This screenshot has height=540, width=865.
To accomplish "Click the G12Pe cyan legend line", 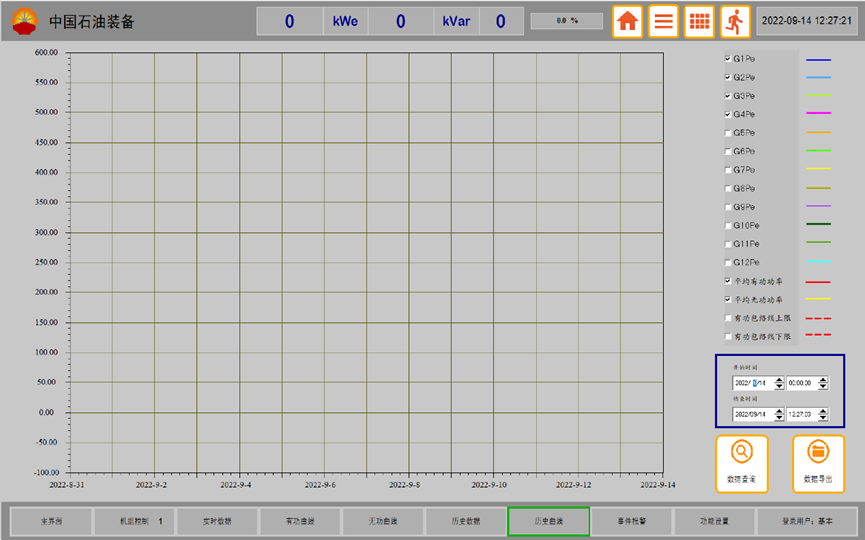I will point(818,261).
